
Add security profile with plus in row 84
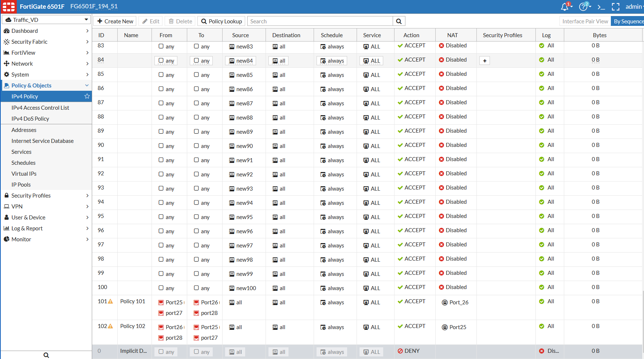tap(485, 61)
